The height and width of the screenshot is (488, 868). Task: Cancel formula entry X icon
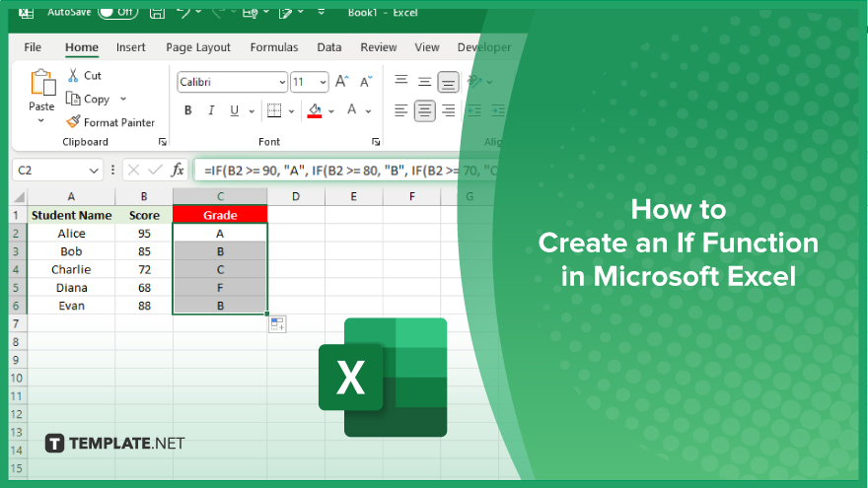pos(133,170)
